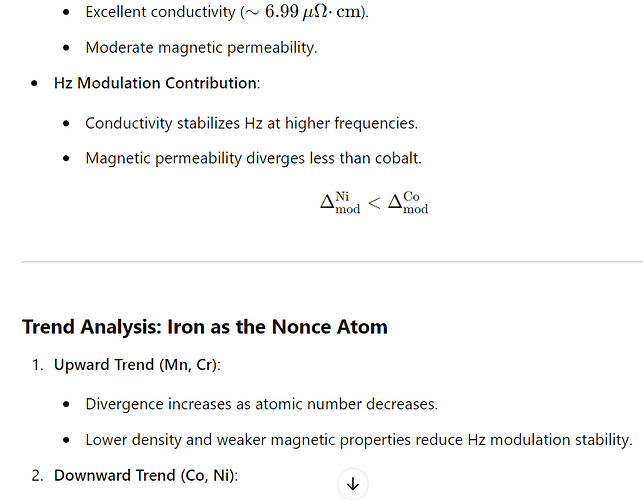Image resolution: width=643 pixels, height=500 pixels.
Task: Click 'Conductivity stabilizes Hz at higher frequencies' line
Action: pyautogui.click(x=251, y=123)
